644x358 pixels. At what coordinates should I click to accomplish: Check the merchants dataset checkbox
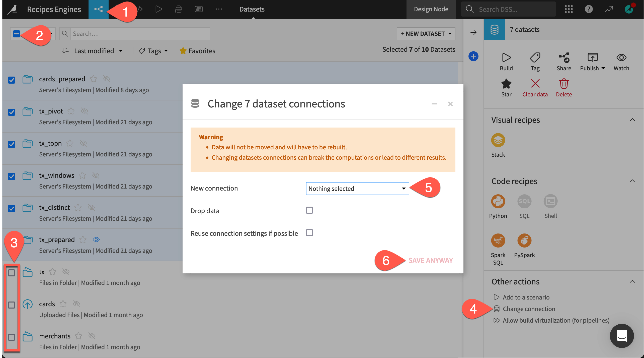[12, 337]
